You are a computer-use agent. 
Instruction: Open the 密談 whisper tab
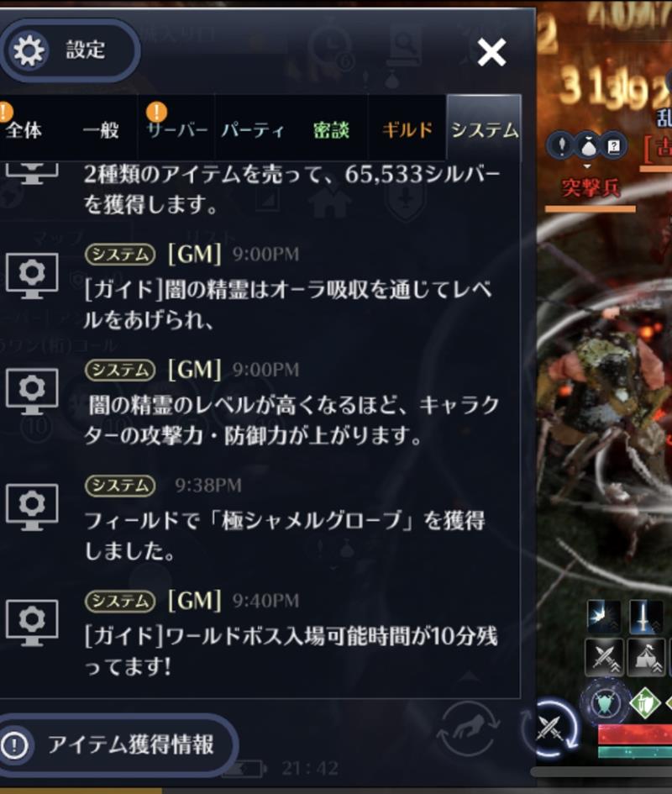(331, 130)
